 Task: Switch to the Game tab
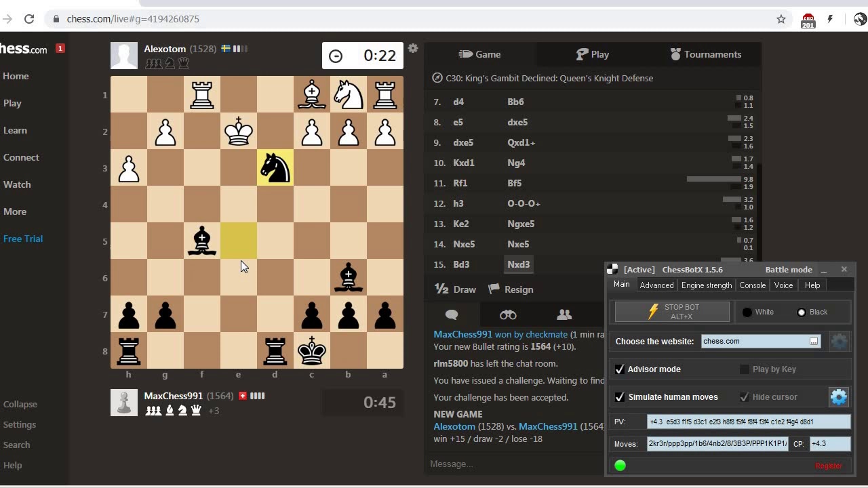(480, 54)
